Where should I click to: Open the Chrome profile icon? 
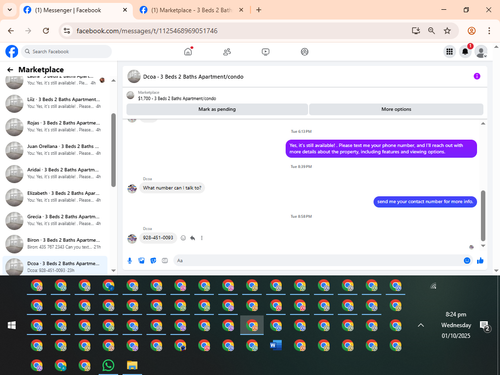click(472, 31)
